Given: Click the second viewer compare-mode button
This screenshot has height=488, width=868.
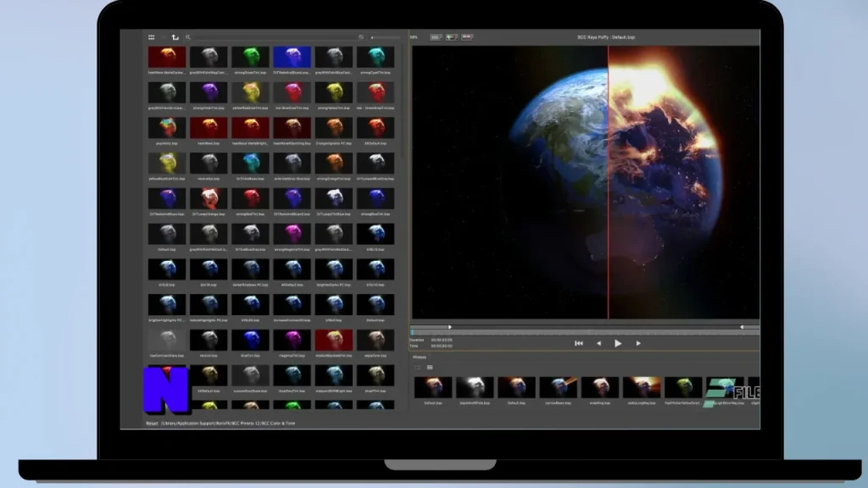Looking at the screenshot, I should click(452, 37).
